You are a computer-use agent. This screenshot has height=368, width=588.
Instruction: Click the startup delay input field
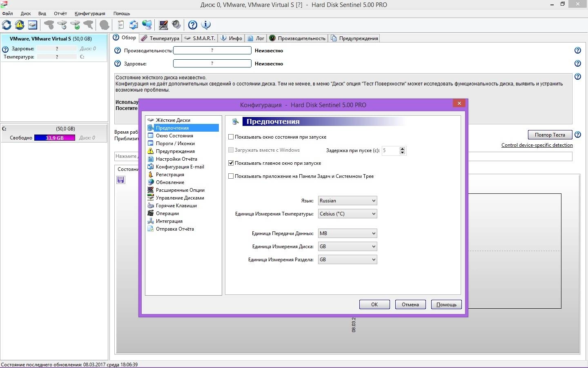click(x=390, y=150)
